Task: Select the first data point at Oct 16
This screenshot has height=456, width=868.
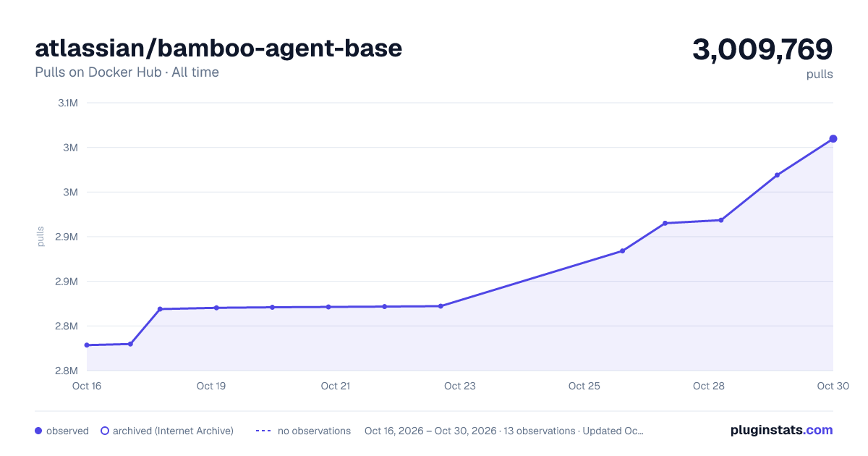Action: [x=87, y=345]
